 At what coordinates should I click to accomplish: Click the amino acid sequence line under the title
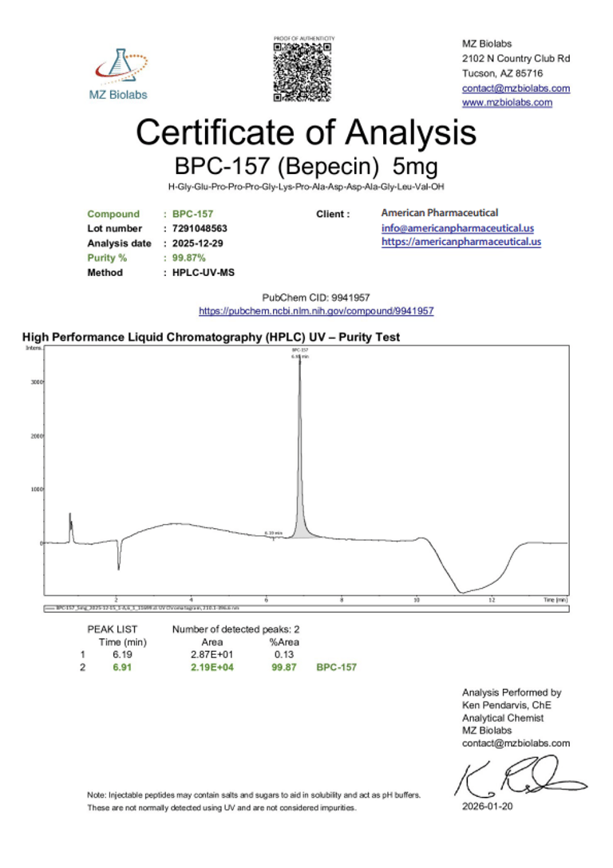(306, 187)
